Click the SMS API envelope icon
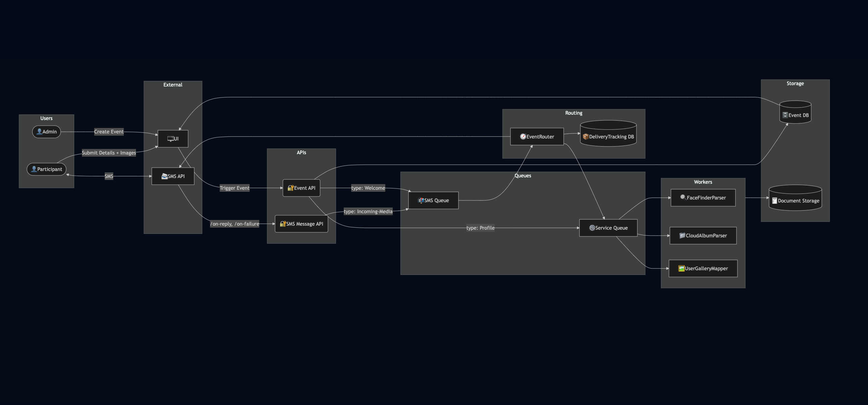Screen dimensions: 868x405 click(164, 176)
